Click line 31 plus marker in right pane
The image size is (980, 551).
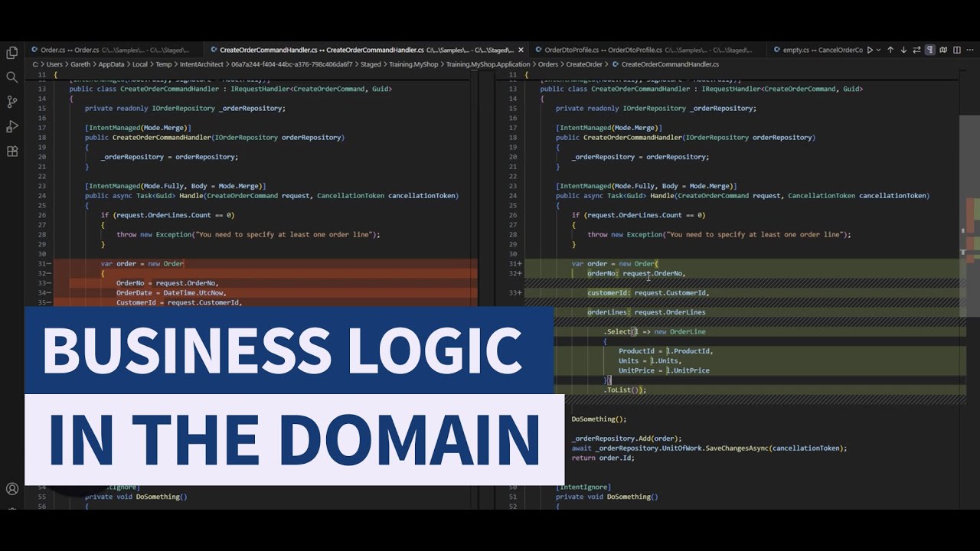point(514,263)
